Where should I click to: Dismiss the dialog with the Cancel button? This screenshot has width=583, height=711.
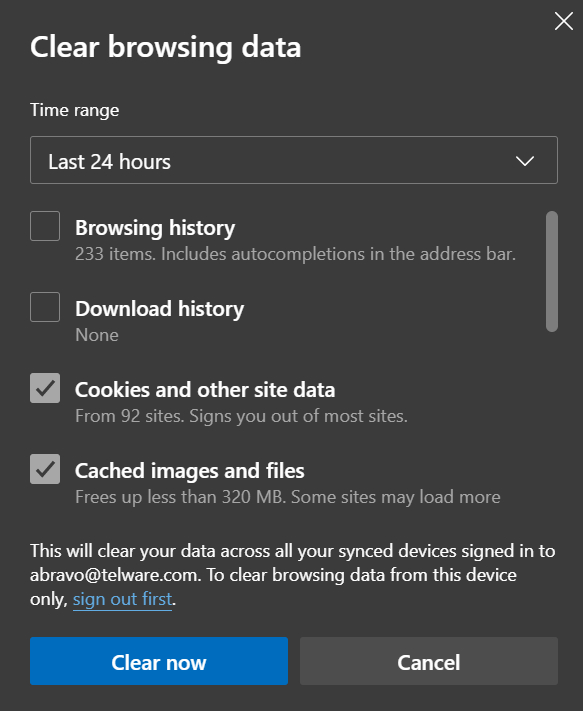click(x=429, y=661)
